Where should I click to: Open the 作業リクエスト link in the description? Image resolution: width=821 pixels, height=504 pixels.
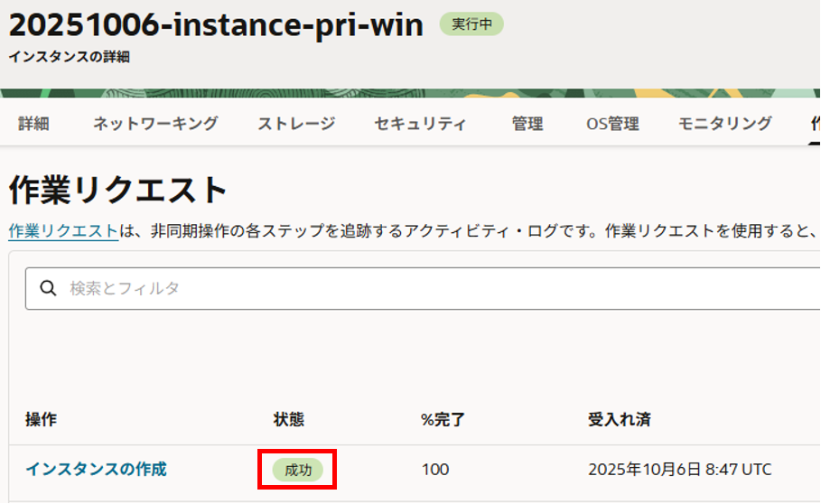63,231
